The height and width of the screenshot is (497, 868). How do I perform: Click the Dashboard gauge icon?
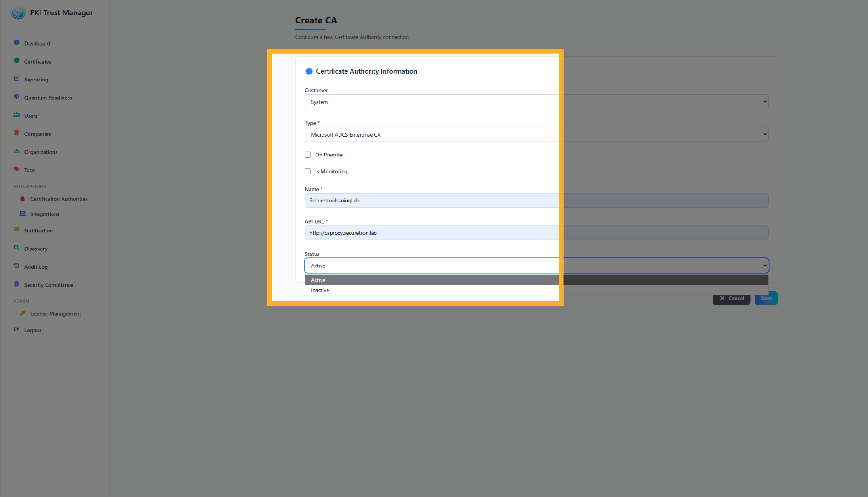coord(17,43)
